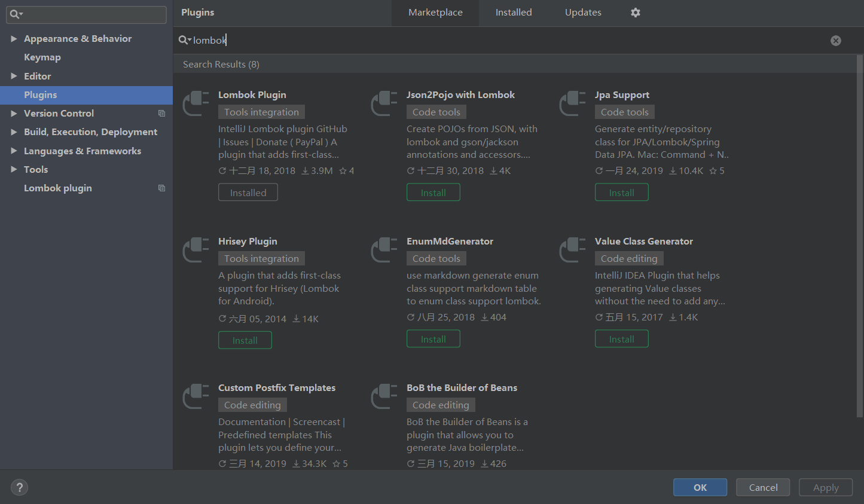Click the BoB the Builder plug icon

coord(384,396)
